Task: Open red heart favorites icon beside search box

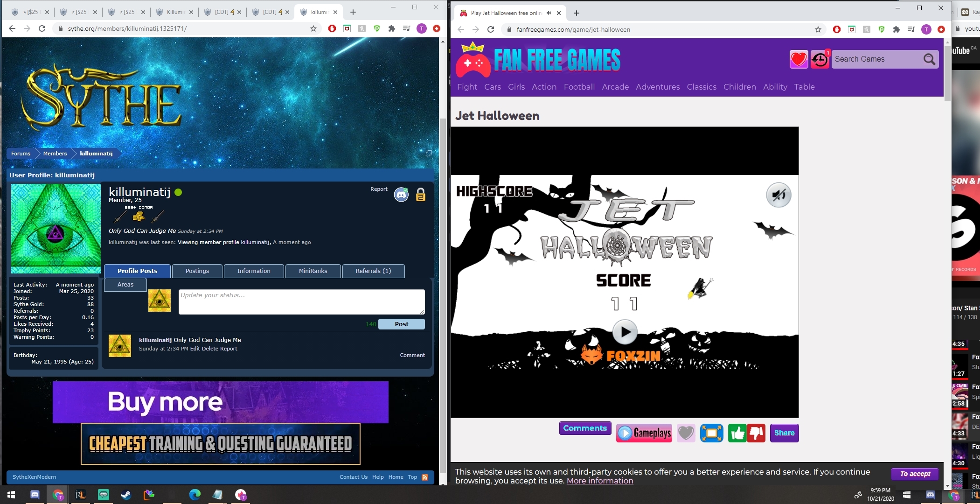Action: click(799, 59)
